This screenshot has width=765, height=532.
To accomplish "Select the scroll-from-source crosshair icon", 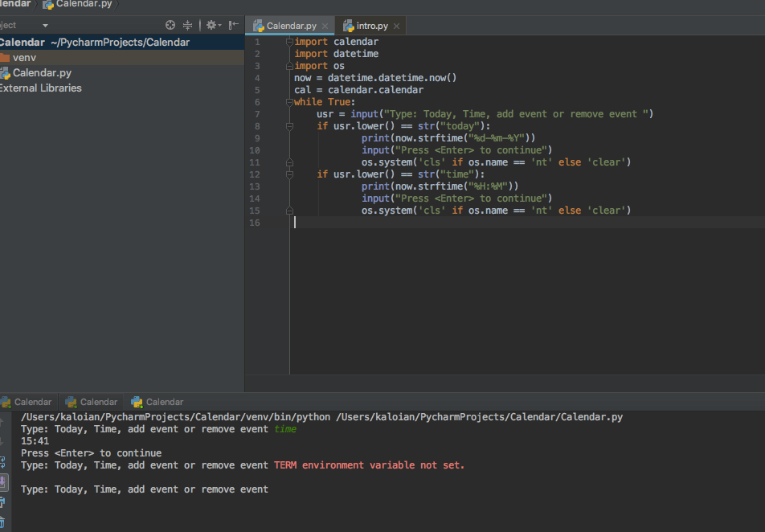I will click(x=170, y=25).
